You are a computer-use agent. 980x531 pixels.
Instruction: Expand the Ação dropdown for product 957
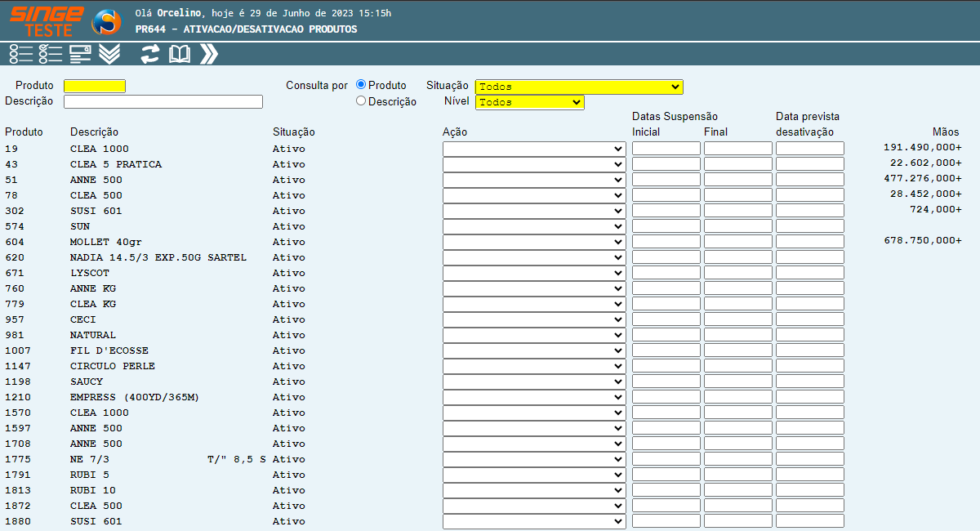(x=534, y=319)
